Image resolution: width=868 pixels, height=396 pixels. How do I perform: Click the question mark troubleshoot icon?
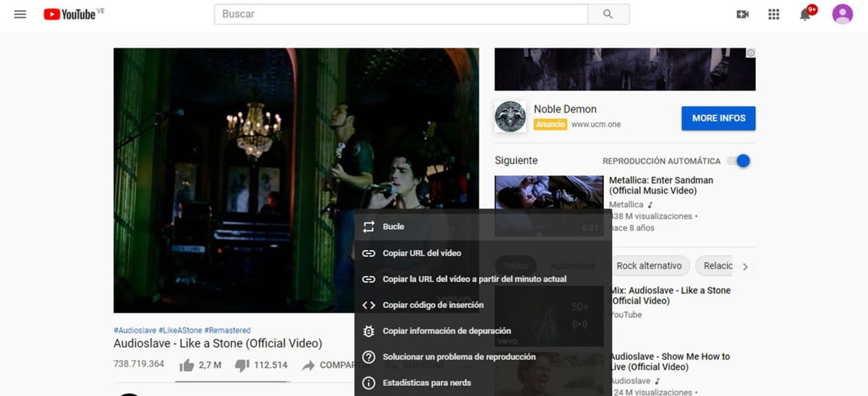(x=369, y=357)
